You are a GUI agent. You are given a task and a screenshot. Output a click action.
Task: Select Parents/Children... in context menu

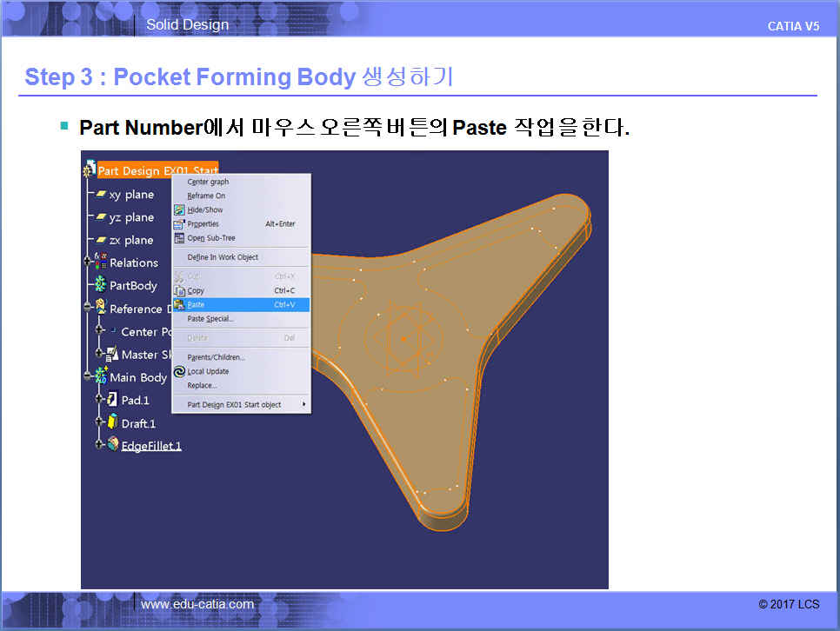216,357
